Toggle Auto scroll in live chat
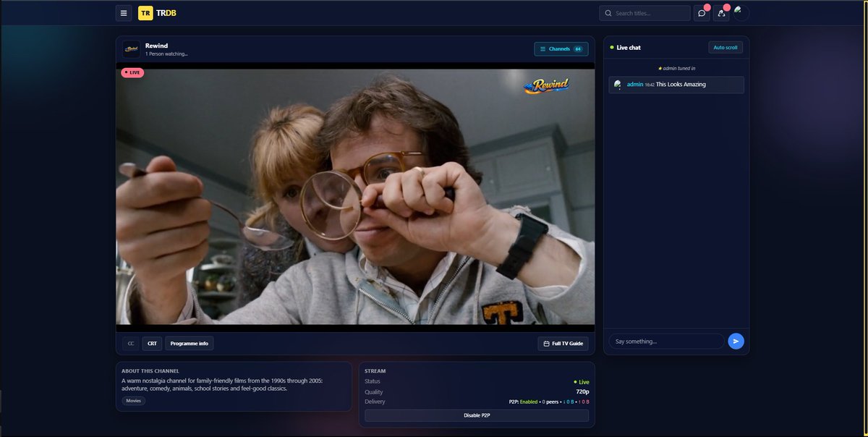This screenshot has height=437, width=868. click(726, 48)
